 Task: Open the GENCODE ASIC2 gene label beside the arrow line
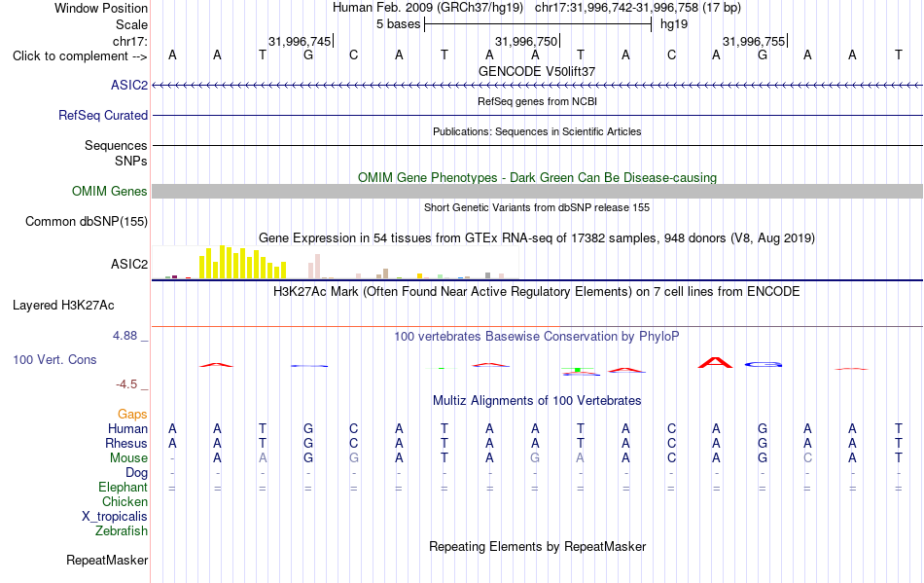point(129,85)
